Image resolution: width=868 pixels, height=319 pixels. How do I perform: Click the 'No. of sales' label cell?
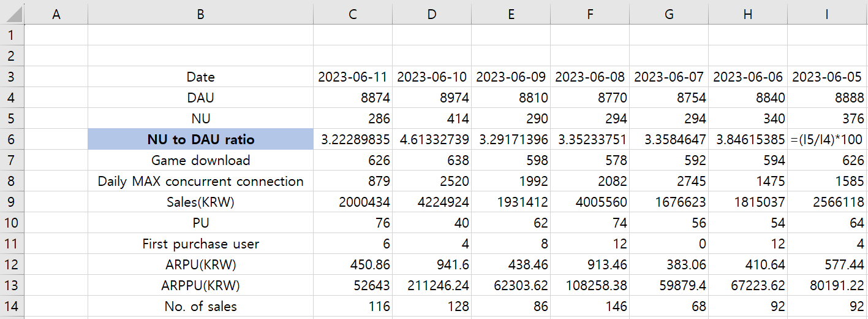[200, 306]
